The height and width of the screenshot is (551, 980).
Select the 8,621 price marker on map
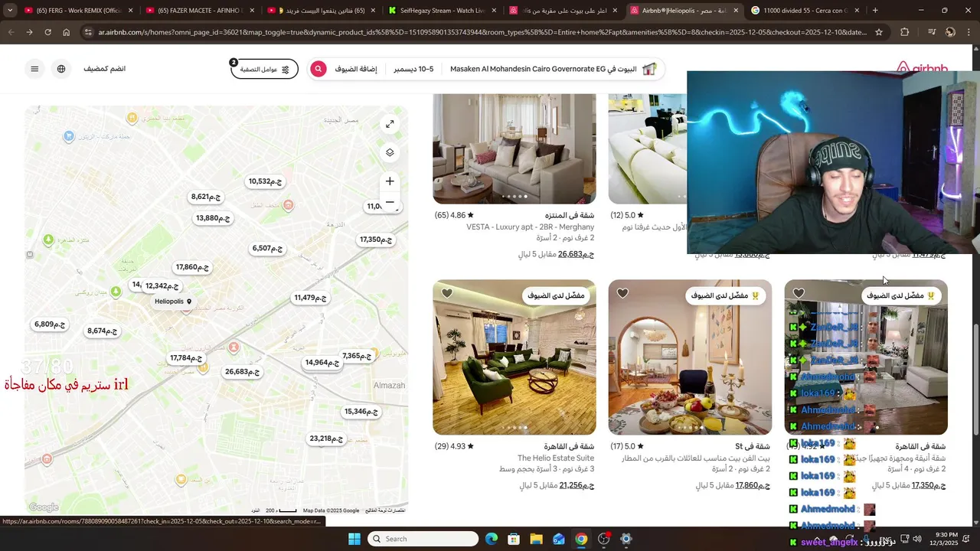tap(206, 197)
